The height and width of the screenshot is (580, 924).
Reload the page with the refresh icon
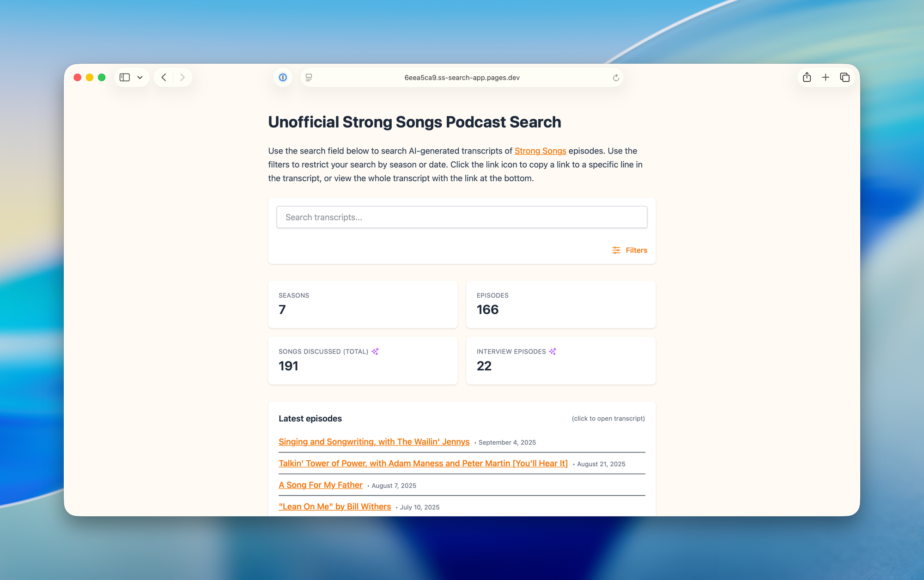tap(616, 78)
